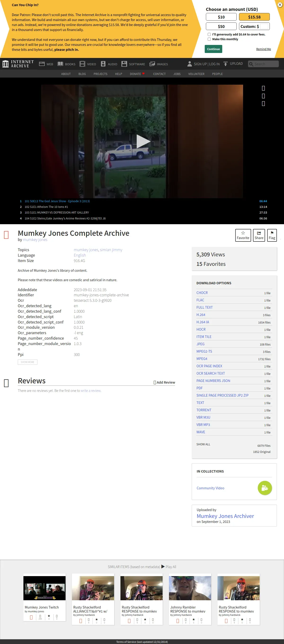Viewport: 284px width, 644px height.
Task: Close the donation banner
Action: coord(280,5)
